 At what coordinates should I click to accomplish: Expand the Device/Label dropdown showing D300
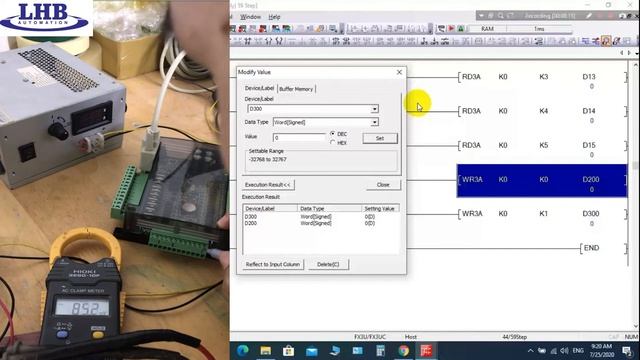tap(374, 109)
